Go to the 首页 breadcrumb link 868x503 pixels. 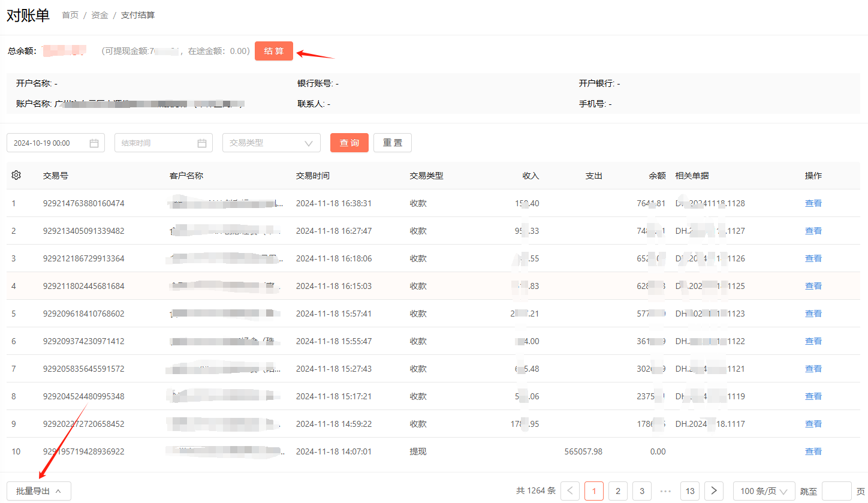pyautogui.click(x=70, y=15)
